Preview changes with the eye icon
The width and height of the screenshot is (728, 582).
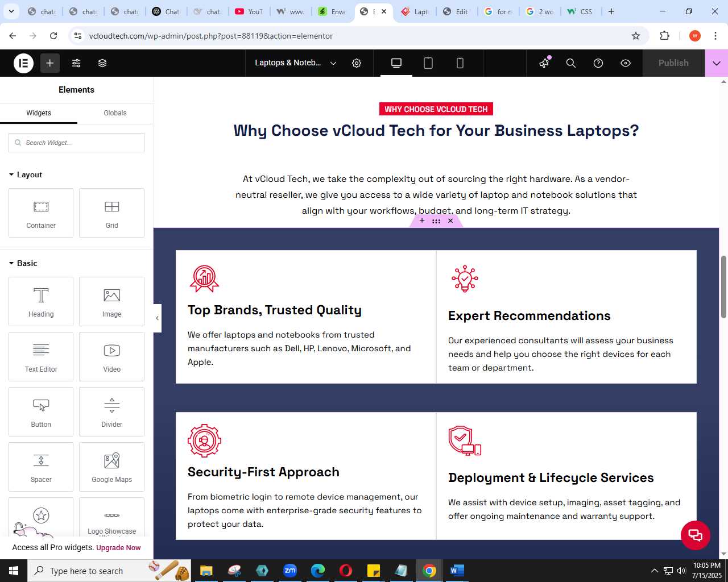626,63
